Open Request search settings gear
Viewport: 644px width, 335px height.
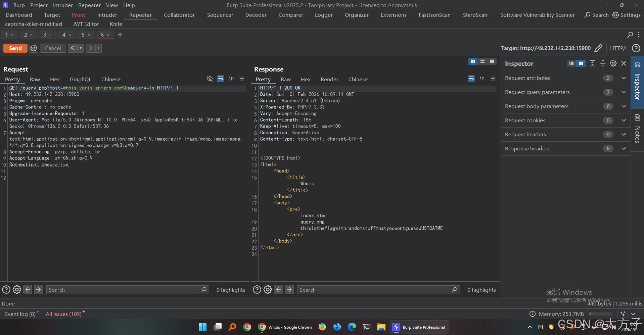pos(17,289)
